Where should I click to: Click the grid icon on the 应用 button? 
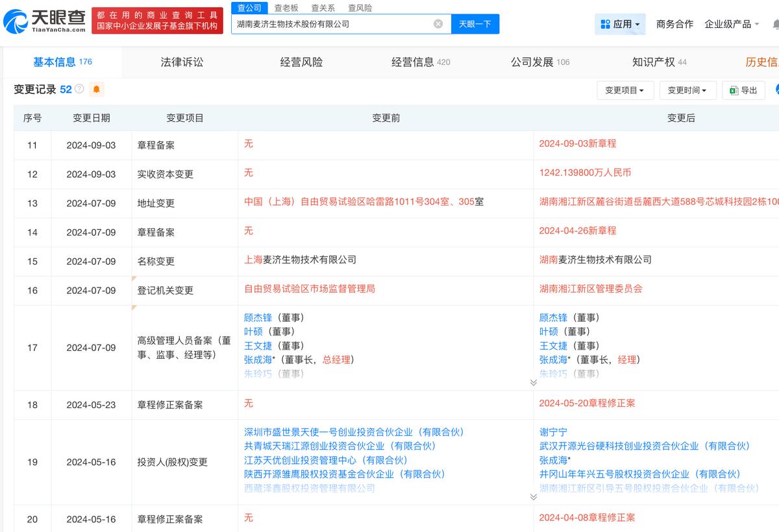pyautogui.click(x=605, y=24)
